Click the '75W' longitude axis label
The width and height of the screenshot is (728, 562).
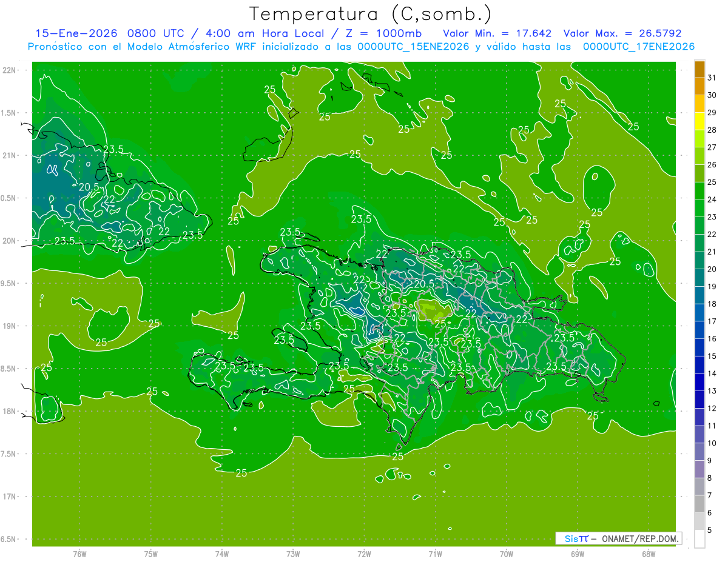[x=151, y=554]
